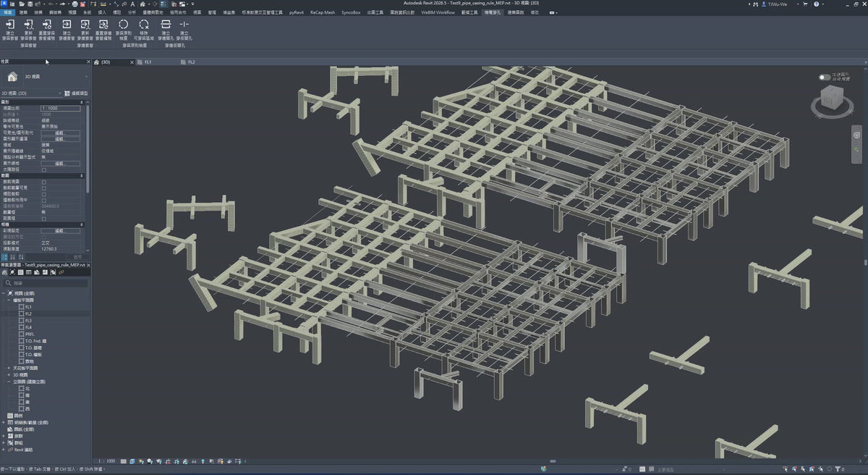Screen dimensions: 868x475
Task: Tick the 剖面框 checkbox
Action: pos(44,219)
